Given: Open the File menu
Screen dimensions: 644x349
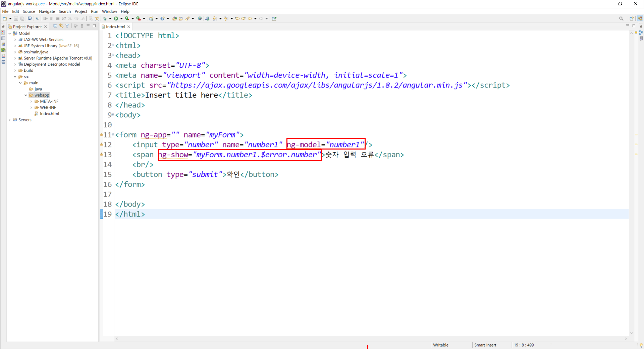Looking at the screenshot, I should (x=5, y=11).
